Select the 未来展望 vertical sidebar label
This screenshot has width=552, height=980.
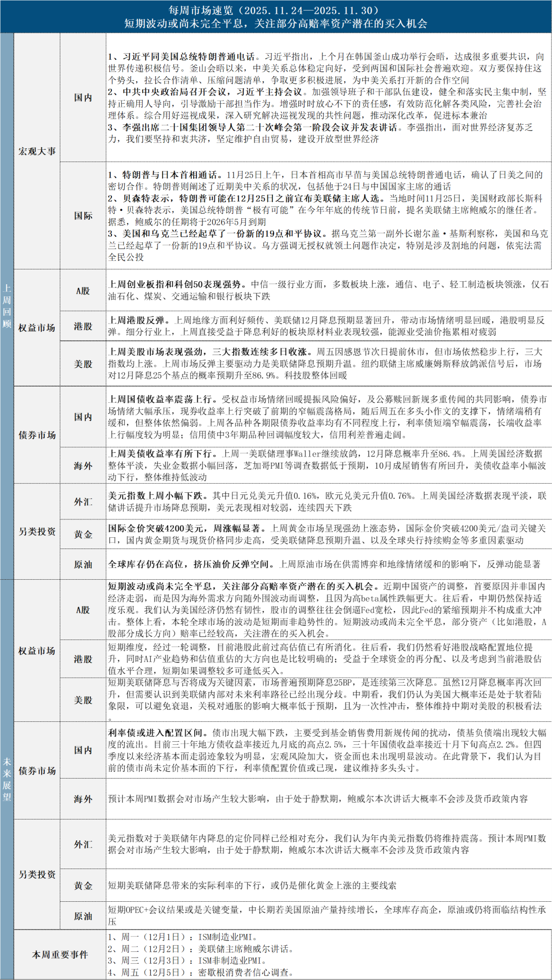(x=7, y=779)
